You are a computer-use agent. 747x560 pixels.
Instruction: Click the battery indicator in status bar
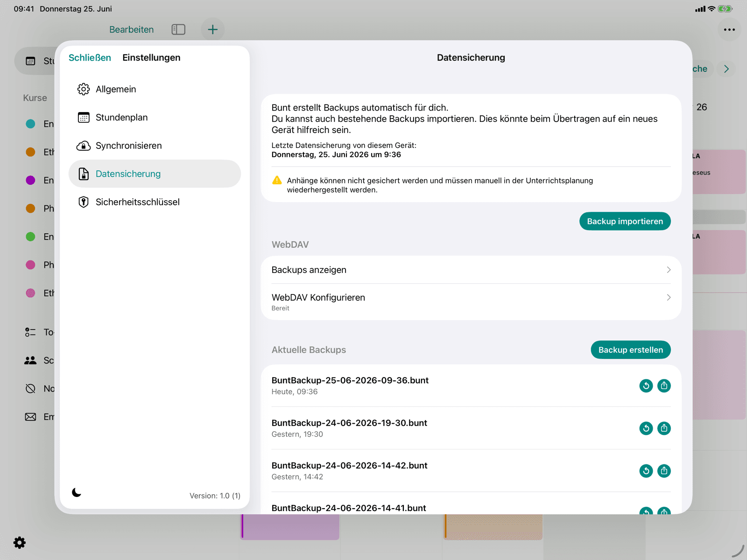coord(725,8)
